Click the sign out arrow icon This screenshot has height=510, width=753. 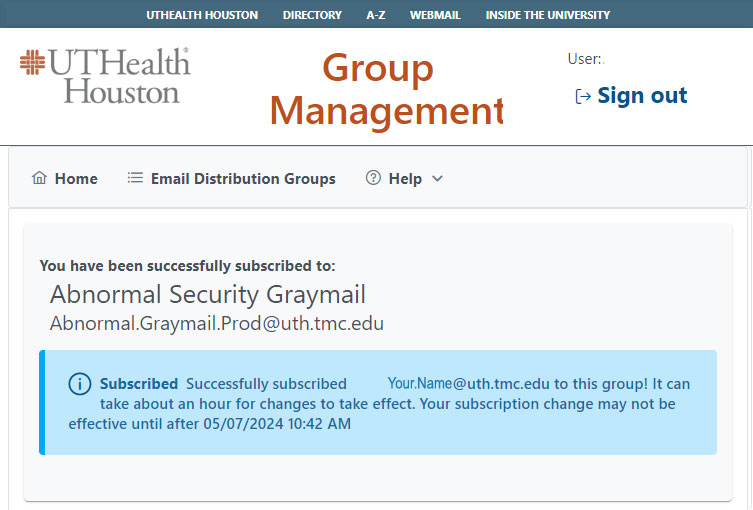coord(583,96)
